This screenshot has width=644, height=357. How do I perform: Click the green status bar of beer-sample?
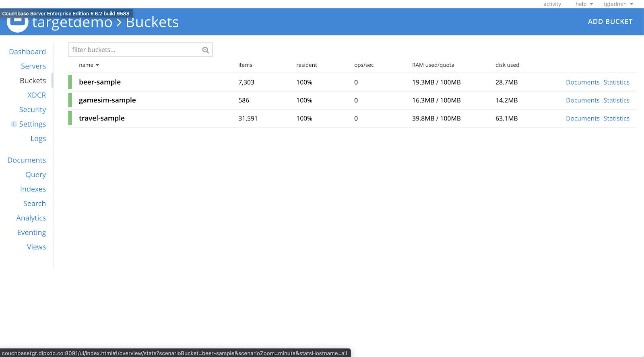70,82
